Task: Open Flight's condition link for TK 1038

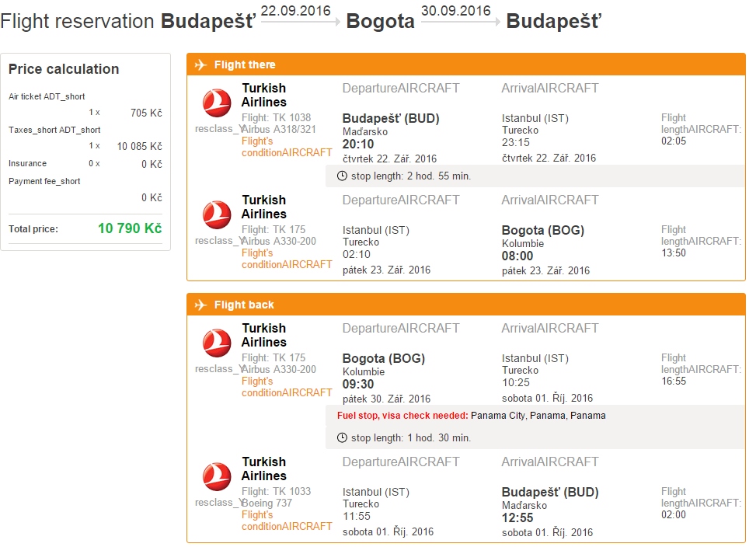Action: 287,147
